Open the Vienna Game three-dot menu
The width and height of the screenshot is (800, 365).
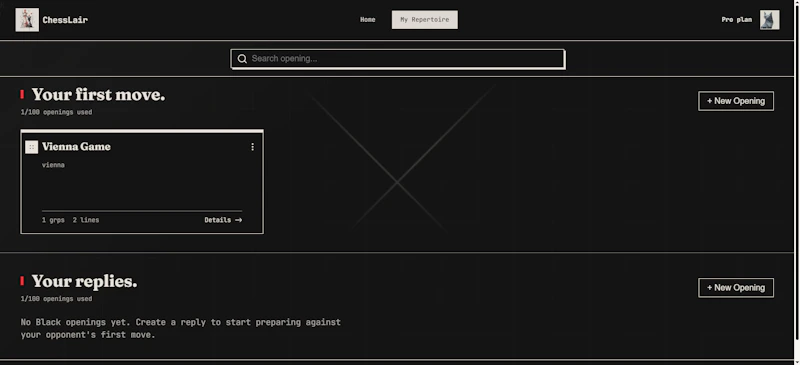point(252,147)
